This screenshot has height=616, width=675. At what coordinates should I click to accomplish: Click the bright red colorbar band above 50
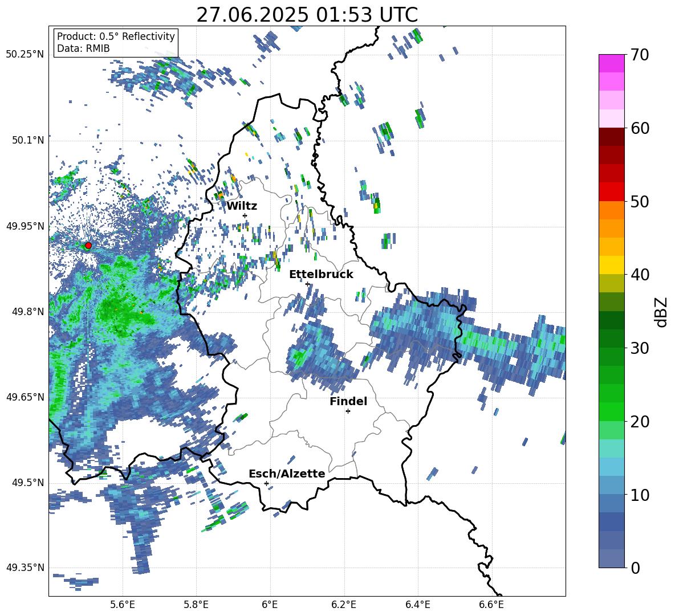click(x=611, y=192)
